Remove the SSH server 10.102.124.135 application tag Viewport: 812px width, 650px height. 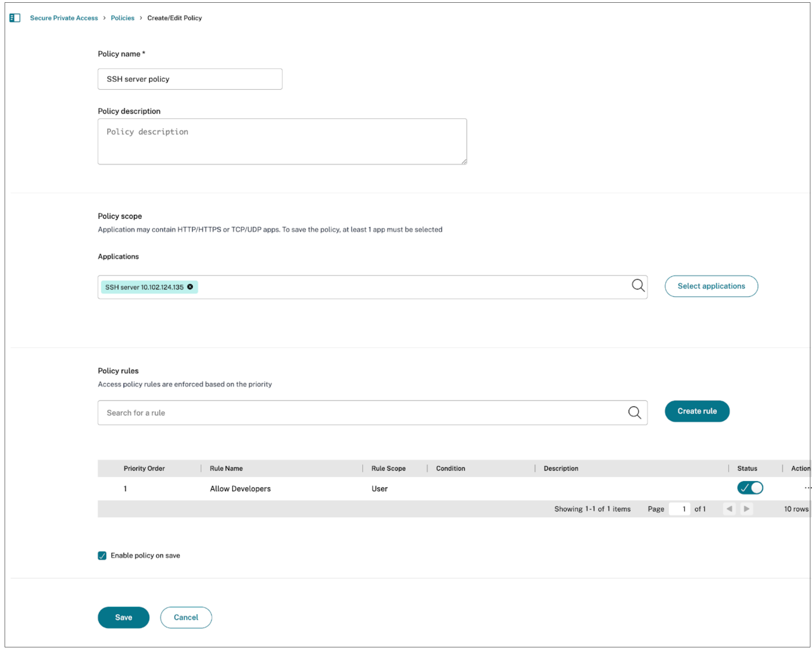coord(190,287)
